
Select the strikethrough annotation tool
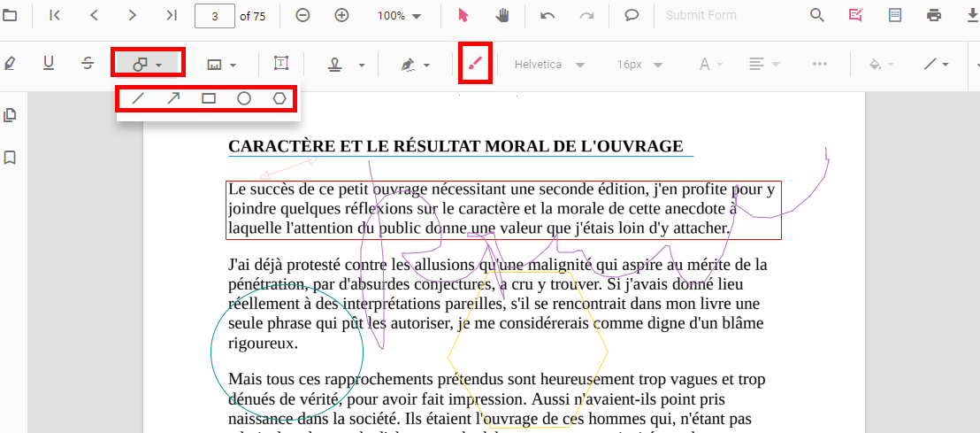(88, 63)
